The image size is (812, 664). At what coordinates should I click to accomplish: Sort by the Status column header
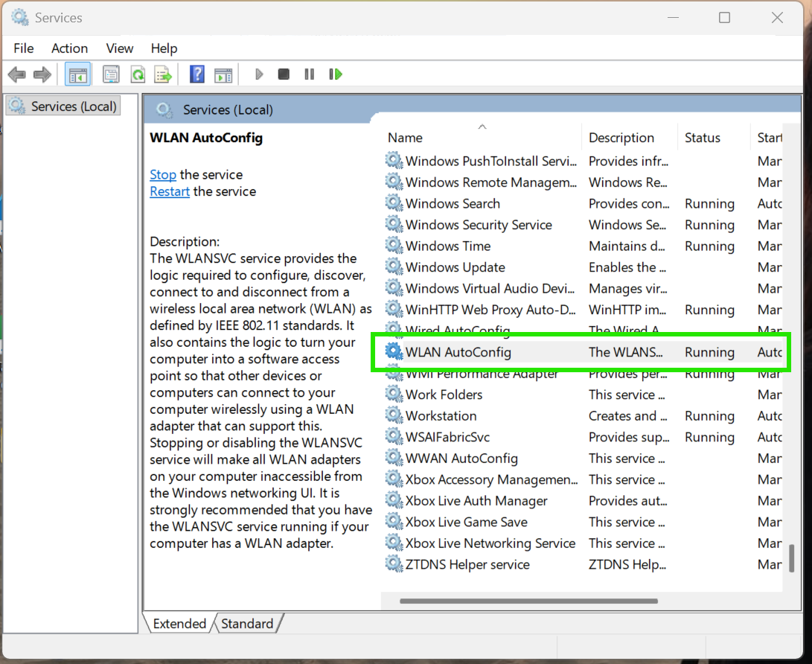tap(702, 138)
